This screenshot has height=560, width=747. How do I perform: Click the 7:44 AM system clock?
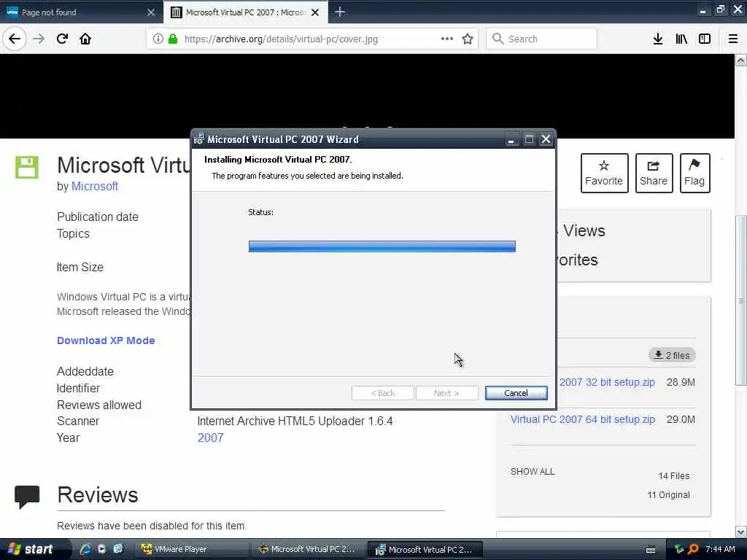click(720, 549)
